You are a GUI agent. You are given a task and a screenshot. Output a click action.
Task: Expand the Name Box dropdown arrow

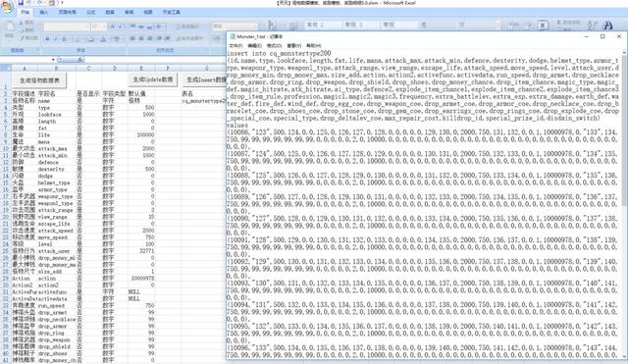[x=53, y=60]
